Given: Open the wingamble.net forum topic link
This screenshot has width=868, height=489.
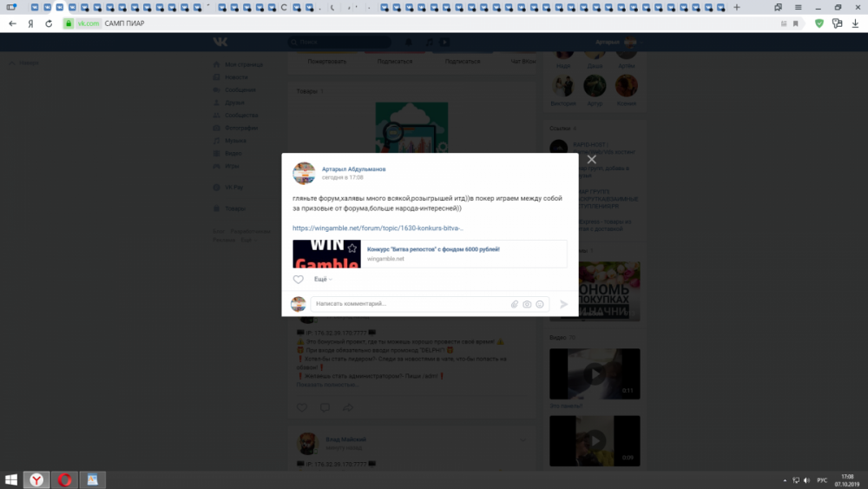Looking at the screenshot, I should coord(378,228).
